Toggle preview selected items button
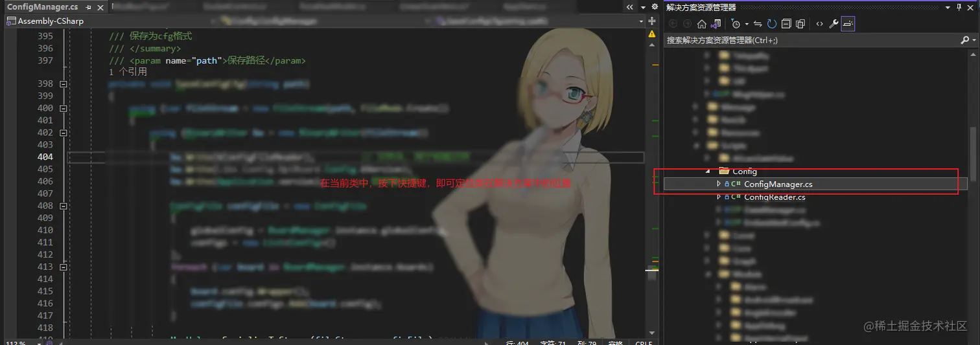Image resolution: width=980 pixels, height=345 pixels. pyautogui.click(x=848, y=24)
